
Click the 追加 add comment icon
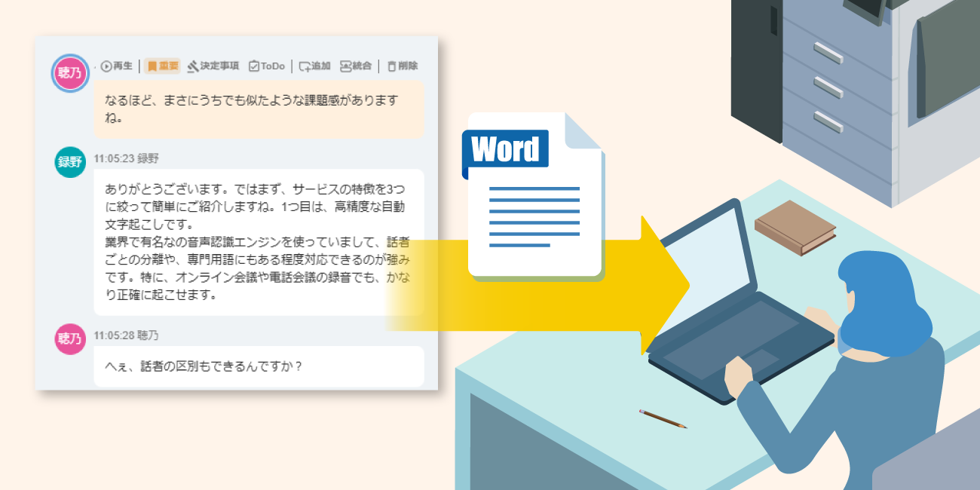[314, 66]
